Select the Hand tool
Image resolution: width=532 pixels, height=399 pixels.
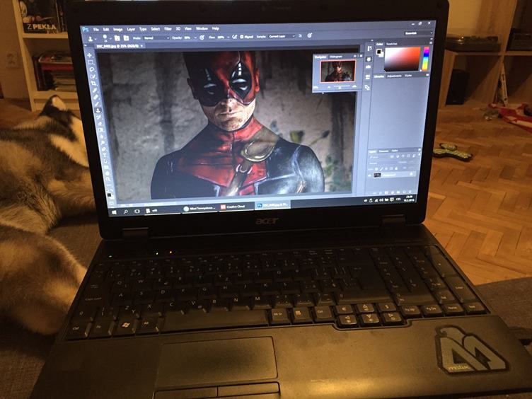[108, 174]
